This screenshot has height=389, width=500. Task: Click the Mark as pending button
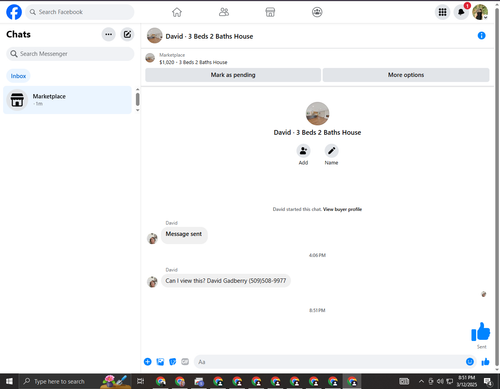click(233, 75)
